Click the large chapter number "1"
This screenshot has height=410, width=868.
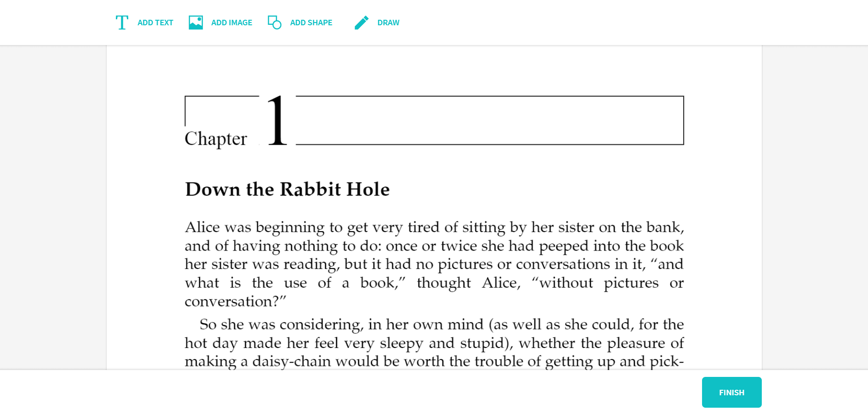click(277, 121)
